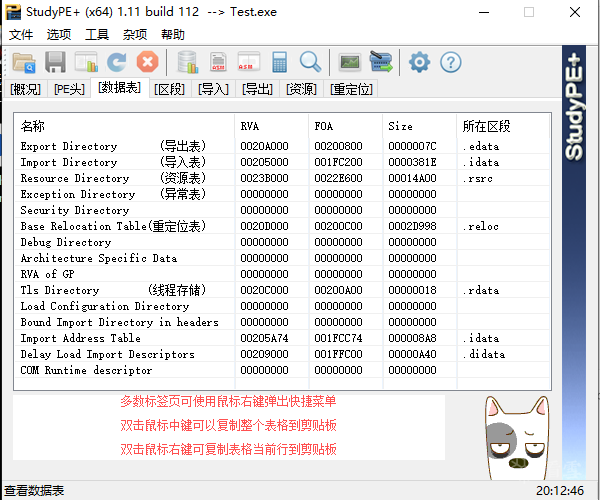Select the COM Runtime descriptor row
600x500 pixels.
click(x=282, y=370)
